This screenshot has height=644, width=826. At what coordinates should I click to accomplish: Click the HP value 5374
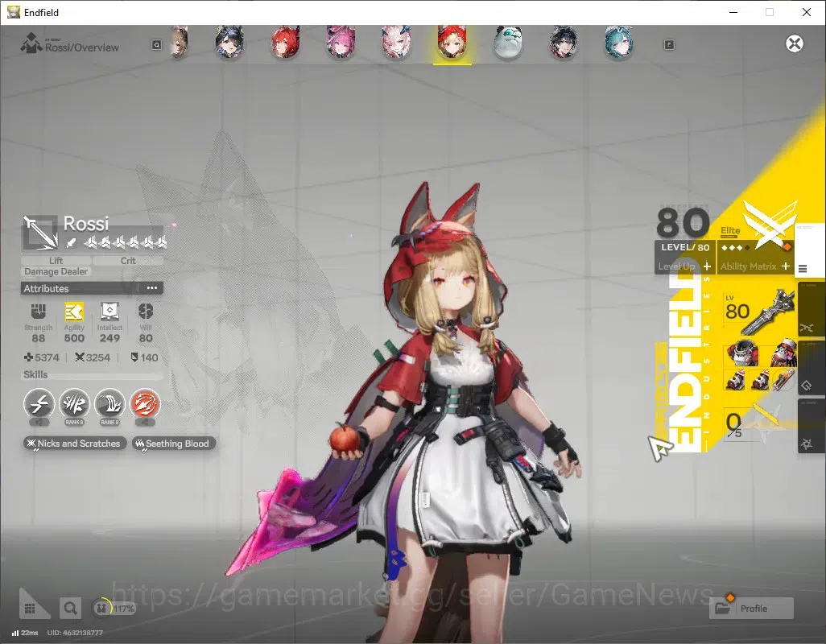pyautogui.click(x=42, y=357)
